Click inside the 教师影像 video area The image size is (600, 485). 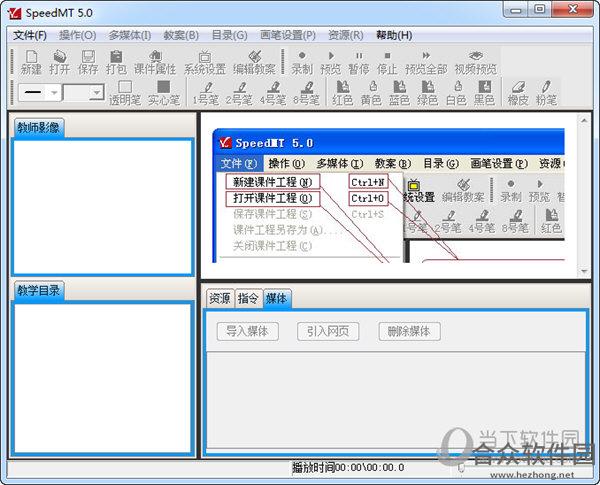[103, 207]
